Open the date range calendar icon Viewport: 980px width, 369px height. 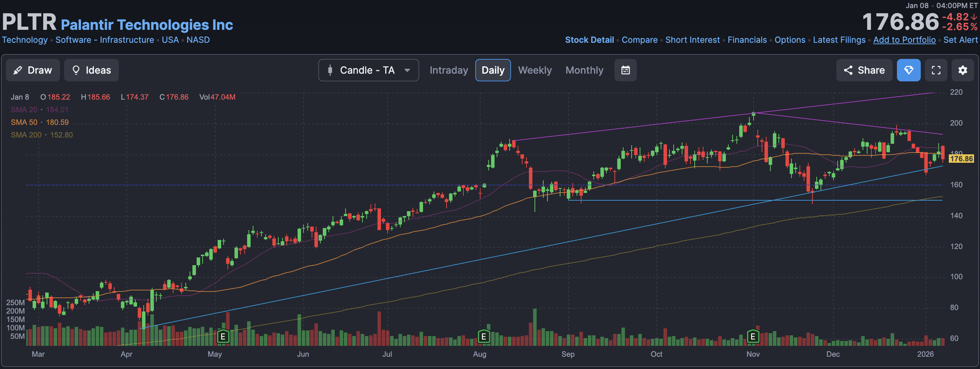[x=625, y=70]
